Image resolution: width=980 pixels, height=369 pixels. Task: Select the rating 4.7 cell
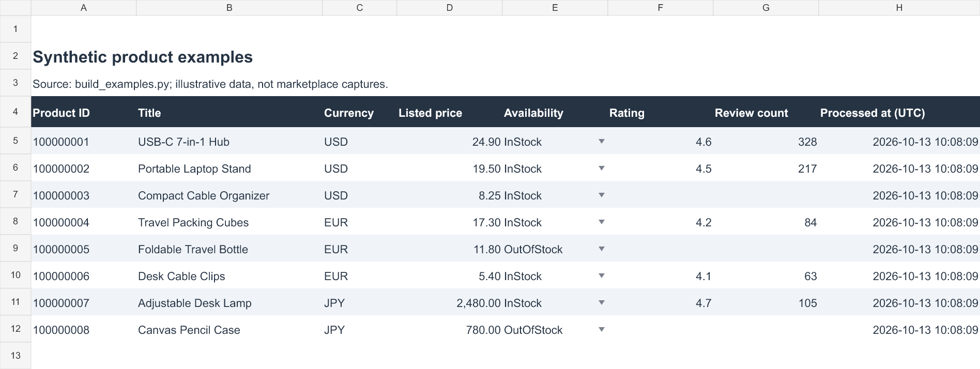661,303
